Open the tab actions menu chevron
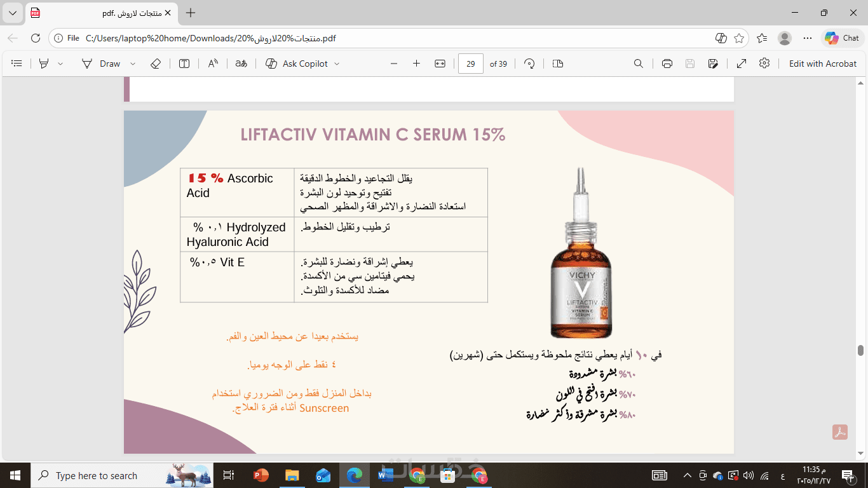 point(13,13)
